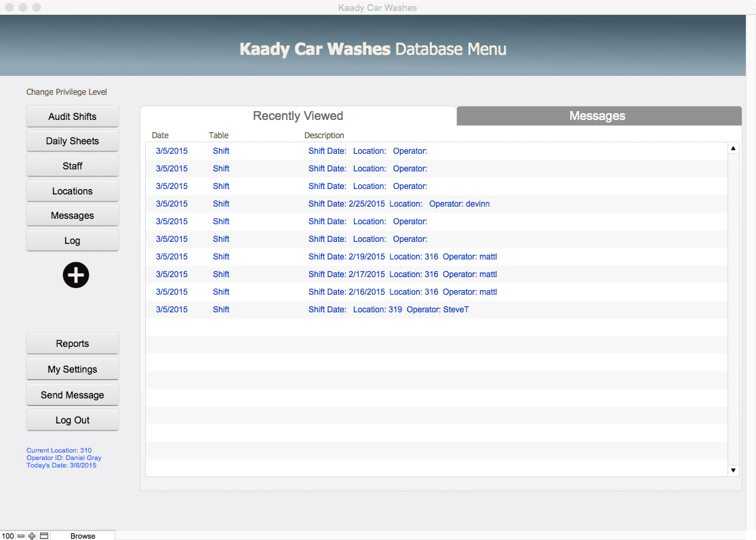Open shift dated 2/17/2015 operator mattl
The width and height of the screenshot is (756, 540).
pos(437,274)
